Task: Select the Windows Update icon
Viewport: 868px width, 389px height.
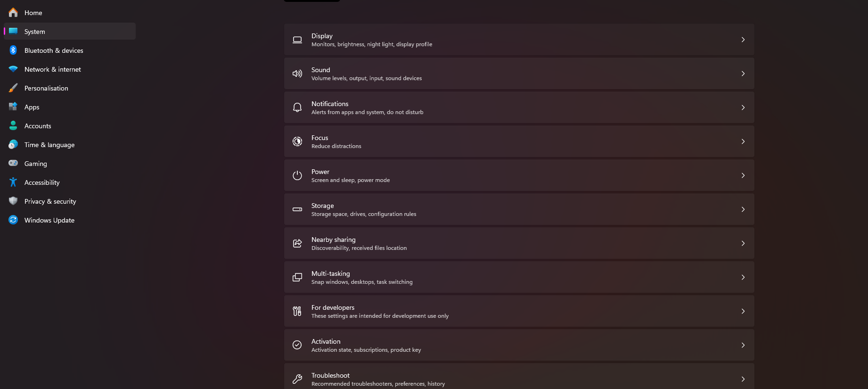Action: point(13,220)
